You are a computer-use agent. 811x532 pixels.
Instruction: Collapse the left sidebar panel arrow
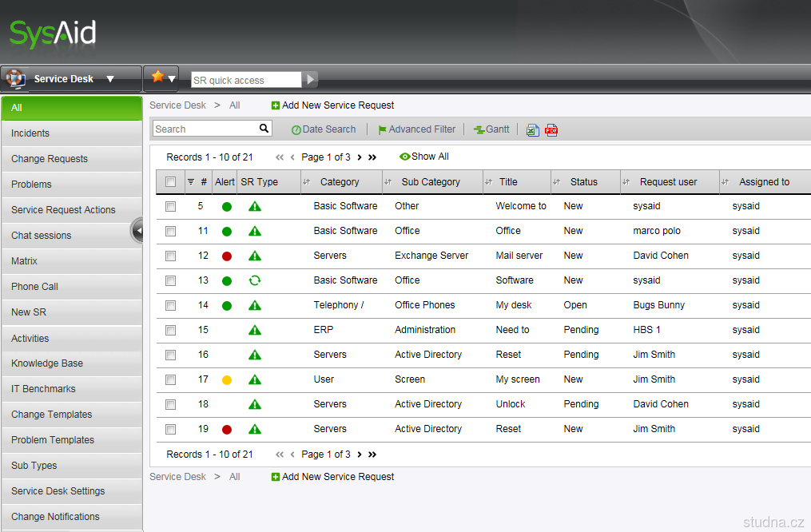click(x=137, y=231)
